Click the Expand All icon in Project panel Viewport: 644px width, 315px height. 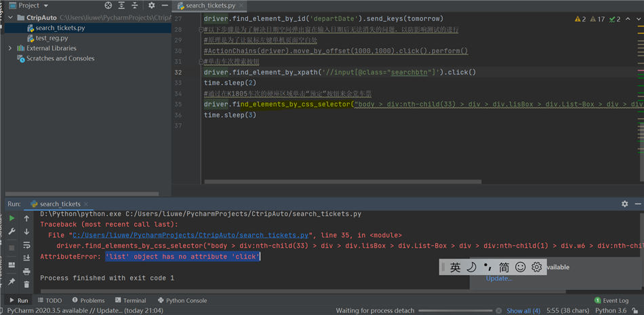coord(122,5)
